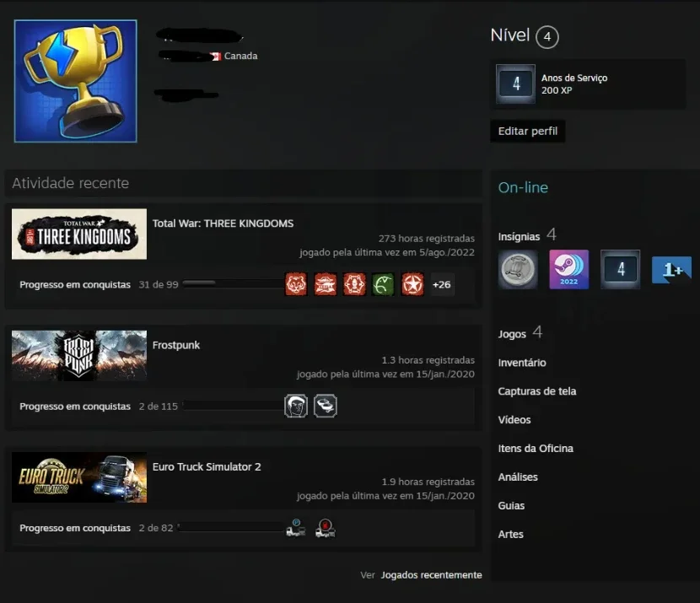Click the 'Atividade recente' header

point(71,183)
